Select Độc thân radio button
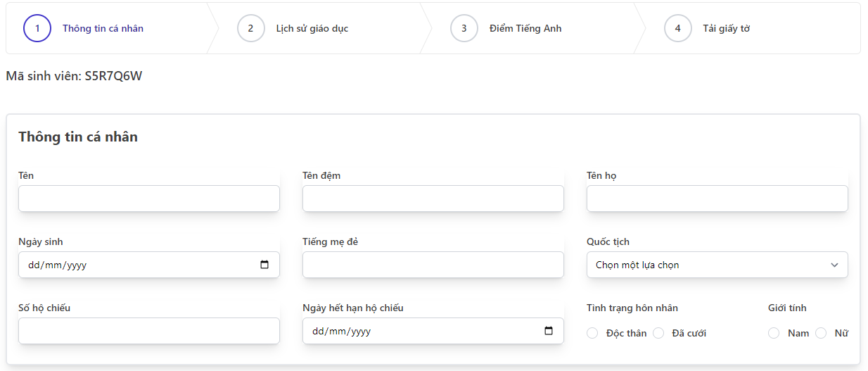The height and width of the screenshot is (371, 868). click(x=592, y=333)
